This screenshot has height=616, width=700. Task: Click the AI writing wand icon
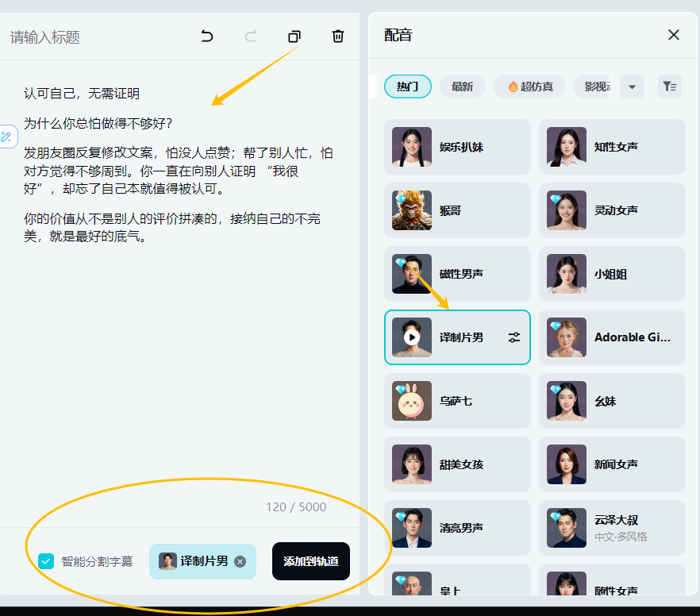(x=7, y=137)
